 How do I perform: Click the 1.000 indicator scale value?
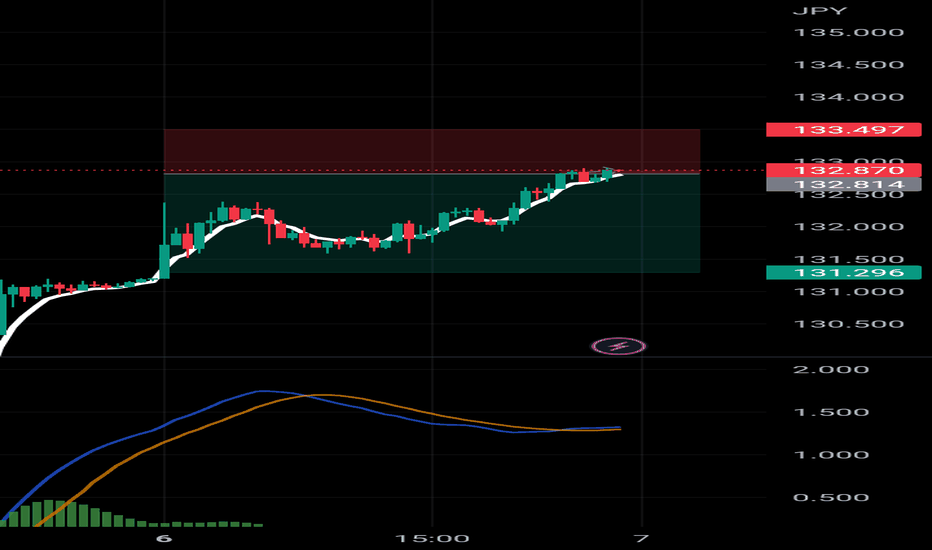pyautogui.click(x=831, y=455)
